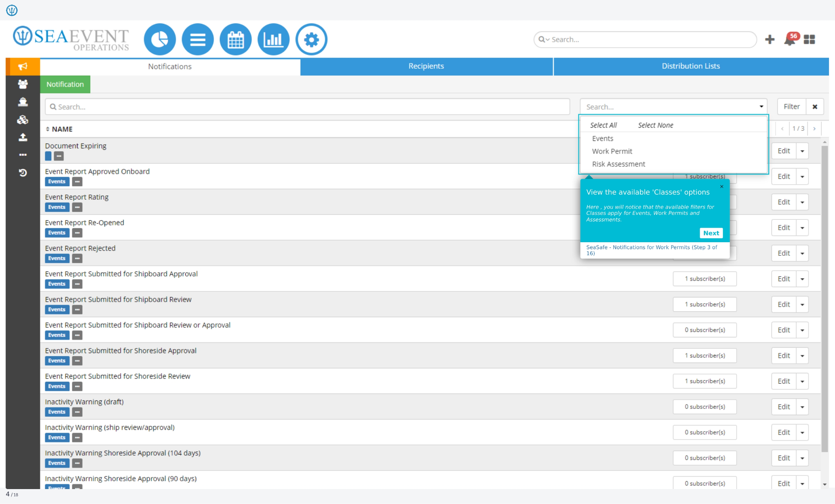This screenshot has width=835, height=504.
Task: Open the grid apps icon in header
Action: coord(809,40)
